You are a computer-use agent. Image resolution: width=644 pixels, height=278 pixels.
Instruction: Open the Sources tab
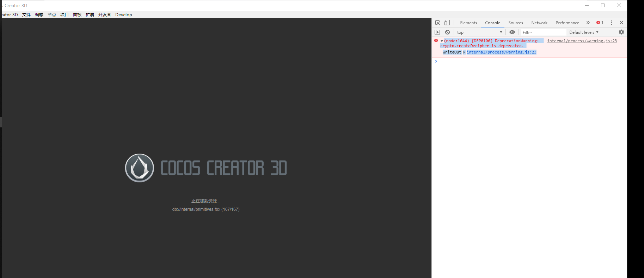(515, 23)
